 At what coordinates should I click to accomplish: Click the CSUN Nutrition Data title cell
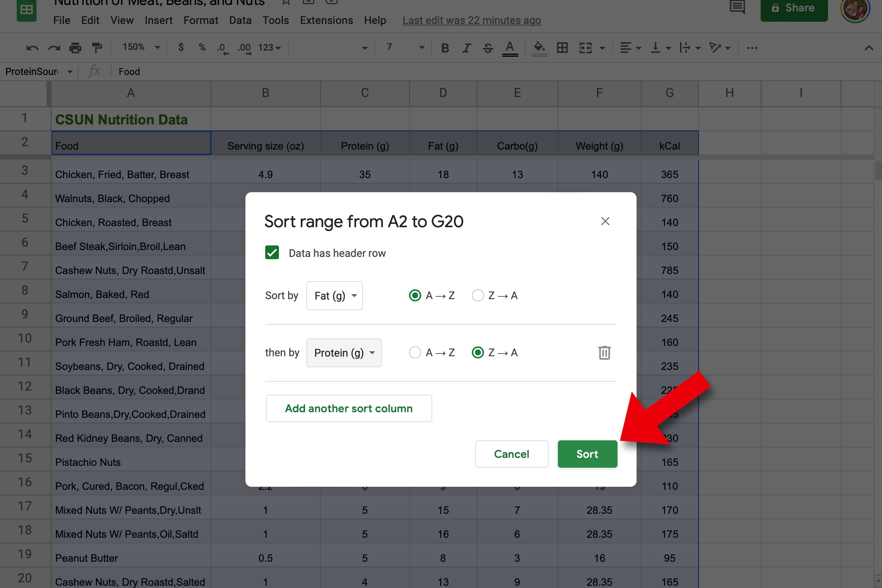131,119
